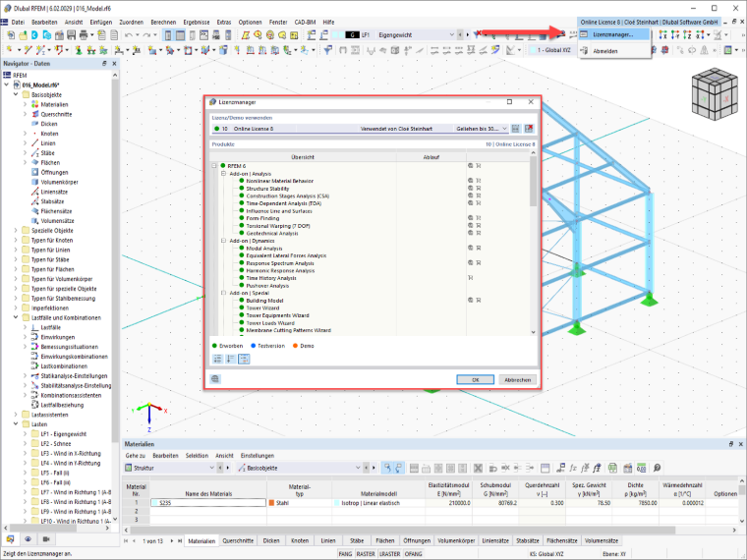747x560 pixels.
Task: Click third highlighted view icon below legend
Action: click(244, 359)
